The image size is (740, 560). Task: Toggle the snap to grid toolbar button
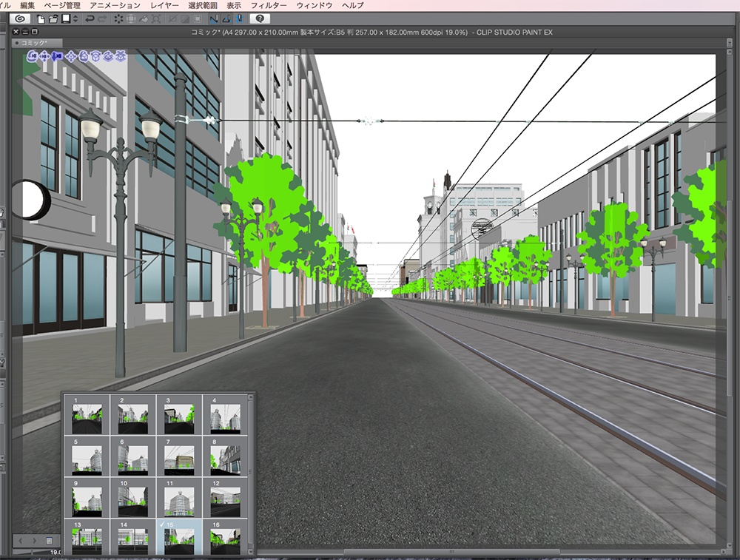coord(238,18)
